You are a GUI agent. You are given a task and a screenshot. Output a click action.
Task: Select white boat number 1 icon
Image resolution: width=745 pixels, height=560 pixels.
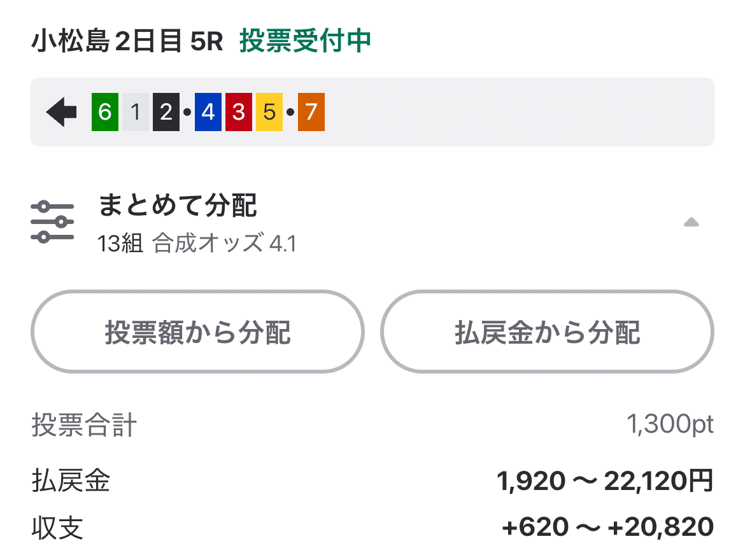tap(134, 111)
